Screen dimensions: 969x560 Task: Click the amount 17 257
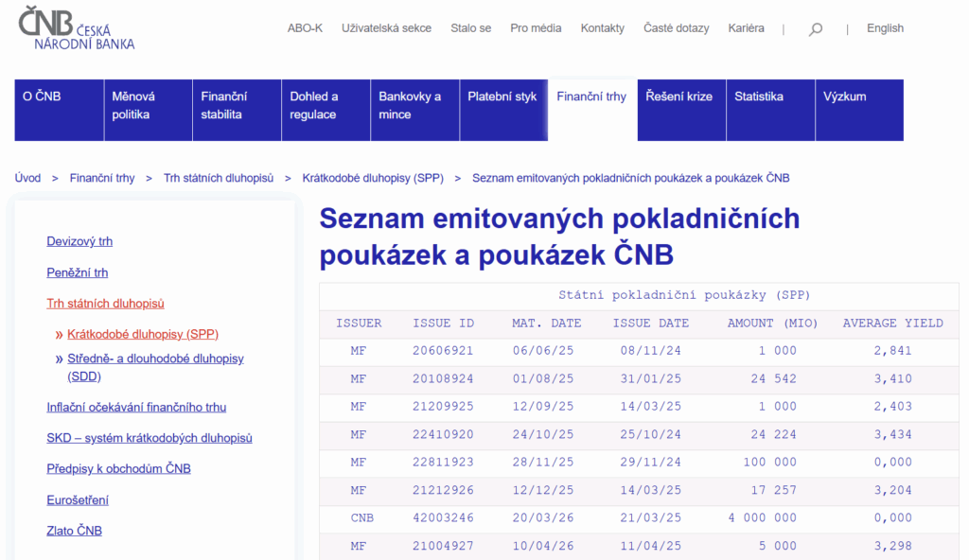tap(774, 490)
